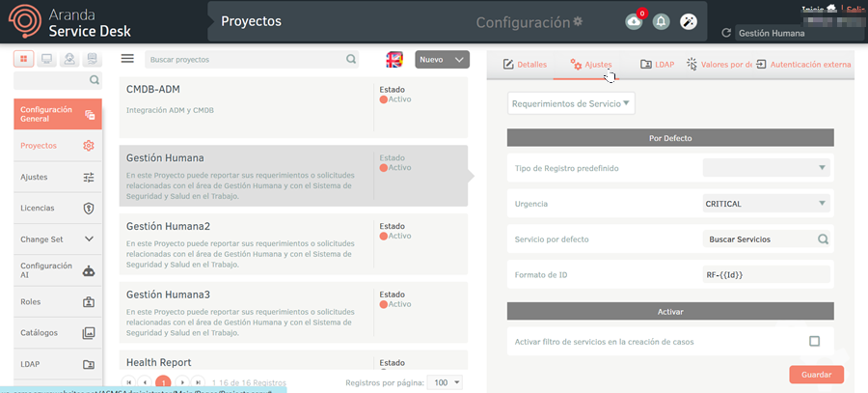Open Proyectos in sidebar
This screenshot has width=868, height=393.
click(x=58, y=146)
